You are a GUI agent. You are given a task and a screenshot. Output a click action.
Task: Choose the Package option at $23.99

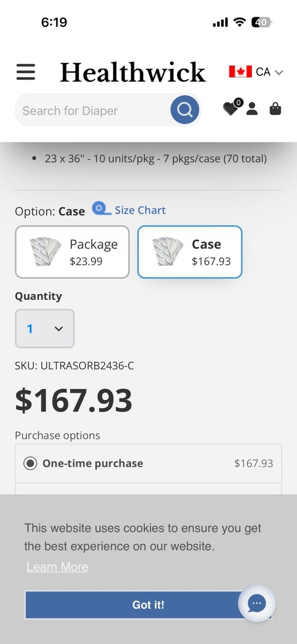[x=72, y=252]
